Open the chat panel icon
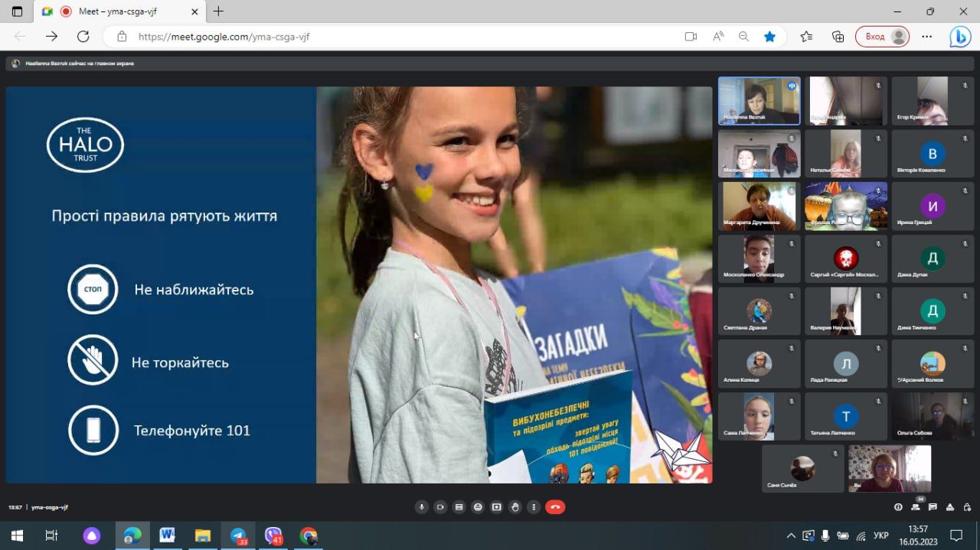Viewport: 980px width, 550px height. click(933, 507)
